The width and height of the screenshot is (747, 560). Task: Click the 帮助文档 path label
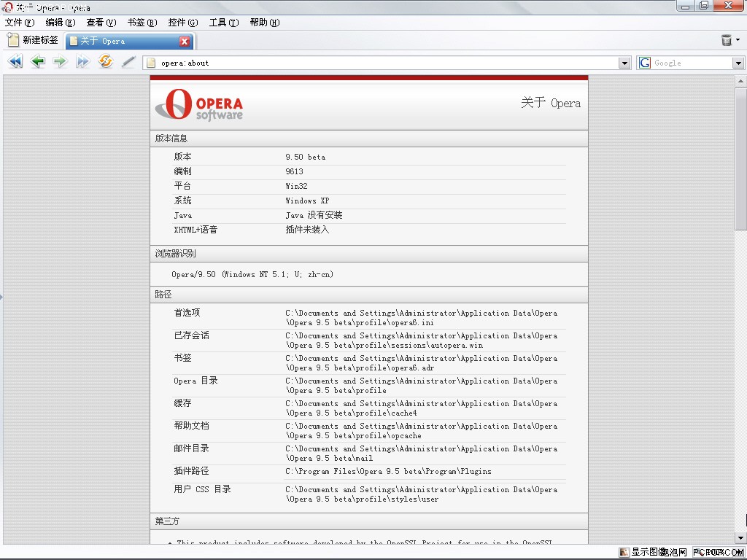[192, 426]
